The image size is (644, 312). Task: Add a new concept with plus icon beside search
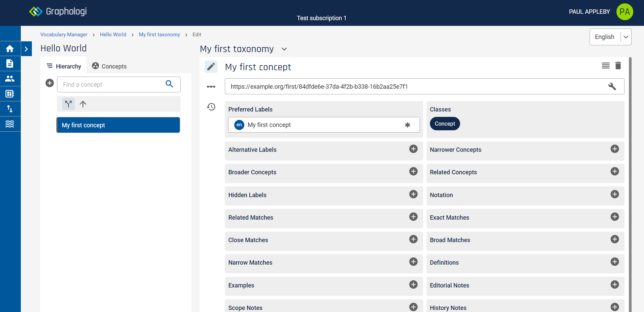coord(50,83)
